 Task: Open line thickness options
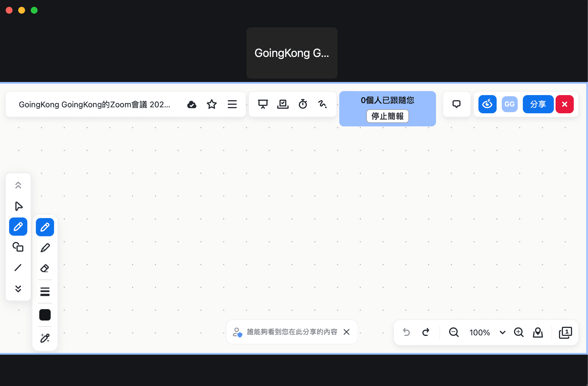coord(45,291)
